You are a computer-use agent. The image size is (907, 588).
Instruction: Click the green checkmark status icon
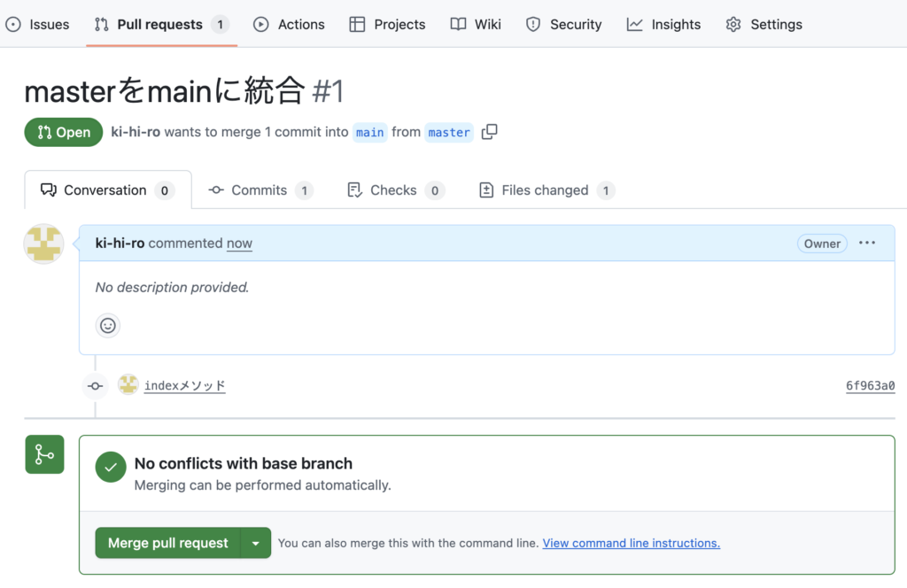(x=111, y=467)
